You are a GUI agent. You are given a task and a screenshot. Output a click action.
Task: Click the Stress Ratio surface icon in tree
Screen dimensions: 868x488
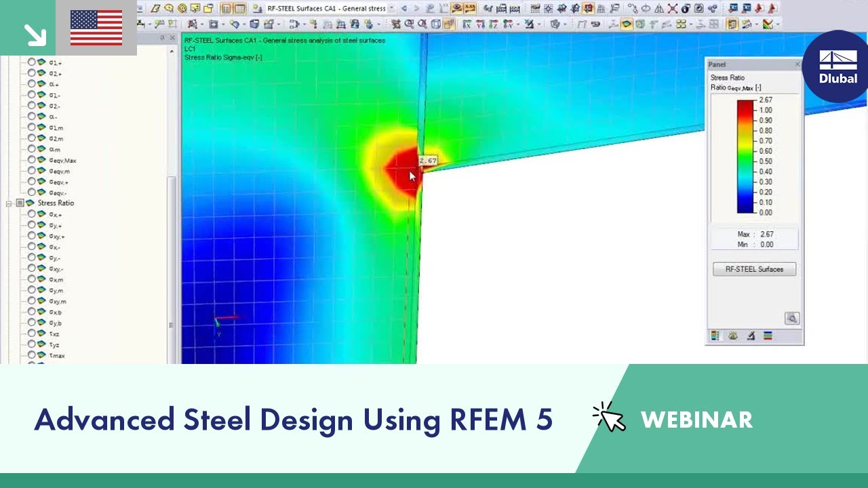point(30,203)
